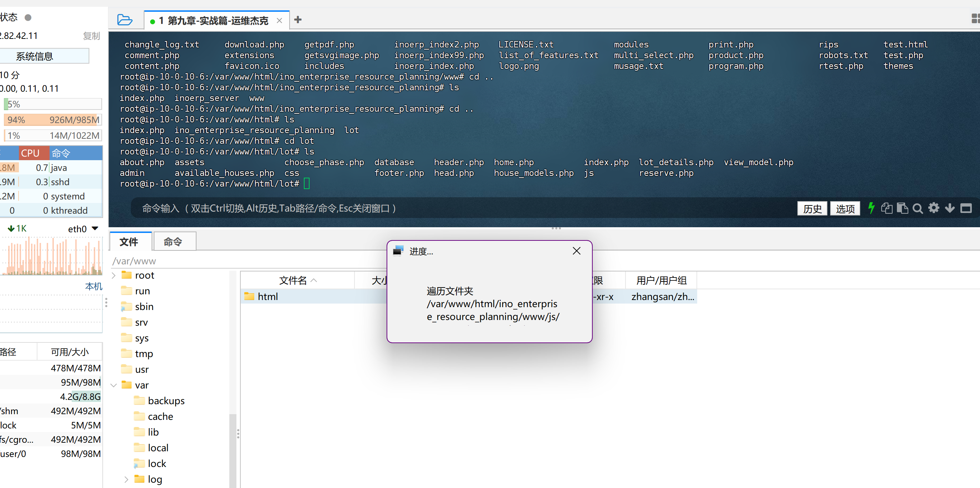Screen dimensions: 980x488
Task: Open the session folder icon beside tabs
Action: click(124, 20)
